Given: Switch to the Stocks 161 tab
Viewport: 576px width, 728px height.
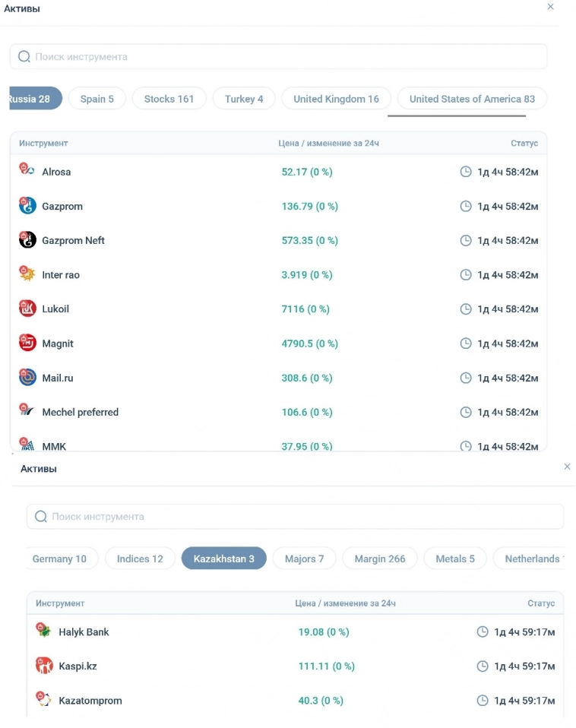Looking at the screenshot, I should [x=169, y=99].
